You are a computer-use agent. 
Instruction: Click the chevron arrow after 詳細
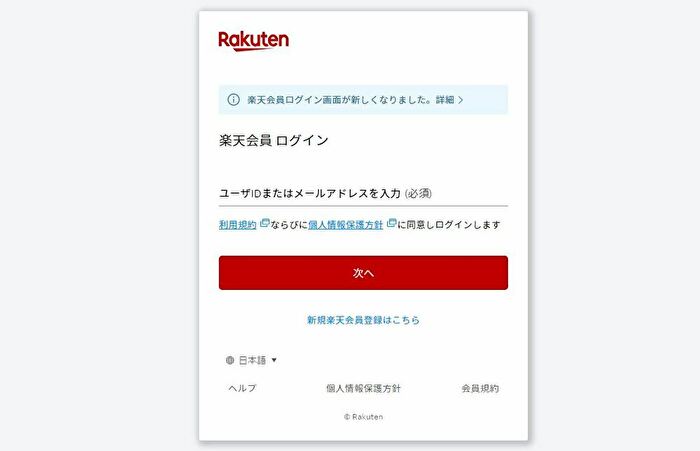pos(461,100)
